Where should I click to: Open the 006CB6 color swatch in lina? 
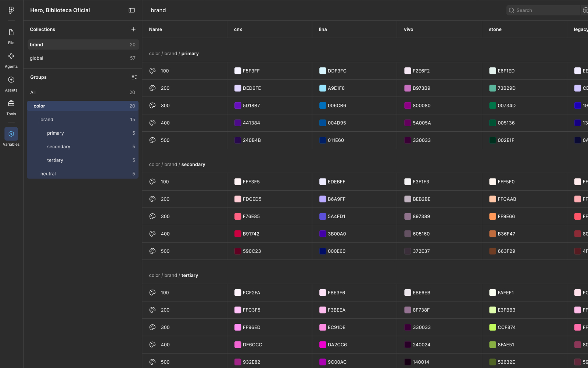(323, 106)
